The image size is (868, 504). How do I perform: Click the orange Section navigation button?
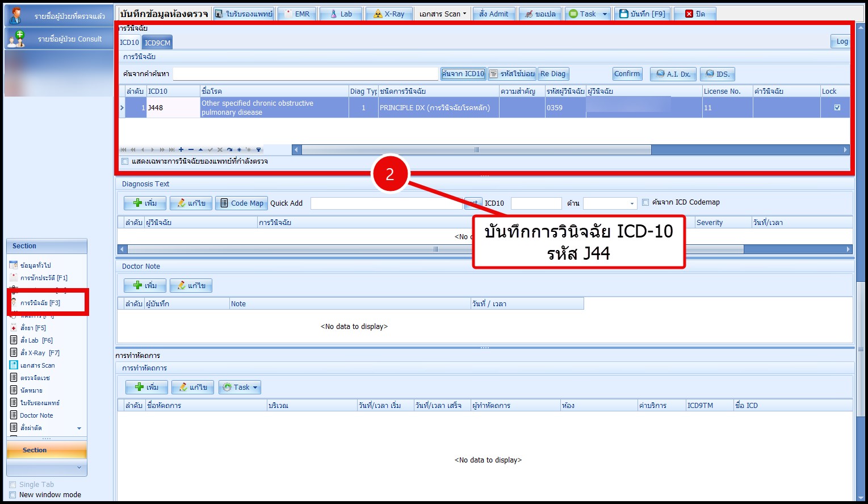(x=47, y=450)
